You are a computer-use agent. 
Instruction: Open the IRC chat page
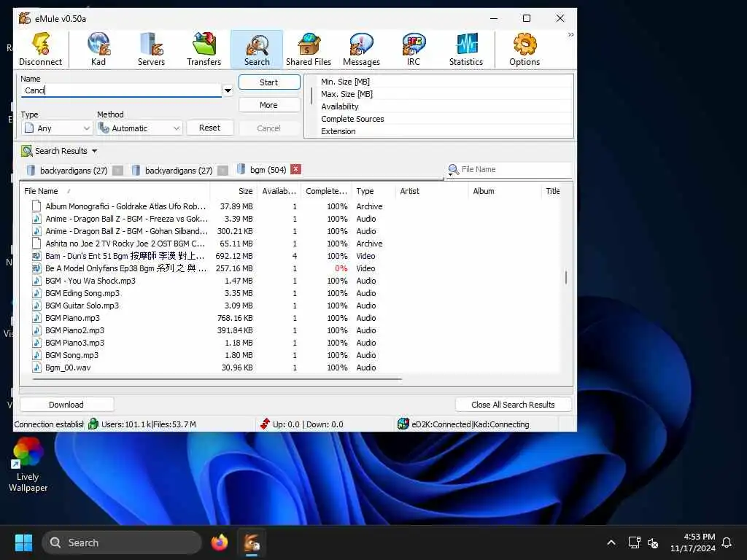[x=414, y=50]
